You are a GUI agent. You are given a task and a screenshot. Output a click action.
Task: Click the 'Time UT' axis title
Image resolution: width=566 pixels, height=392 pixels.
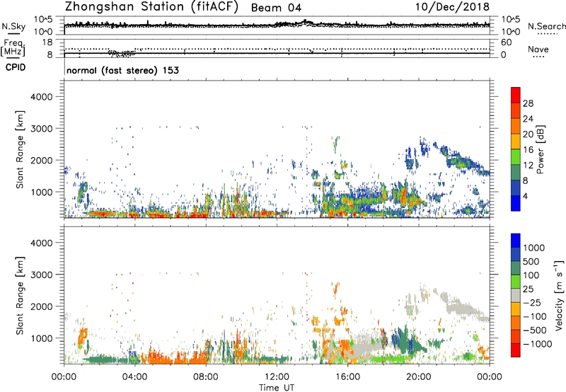(x=277, y=388)
